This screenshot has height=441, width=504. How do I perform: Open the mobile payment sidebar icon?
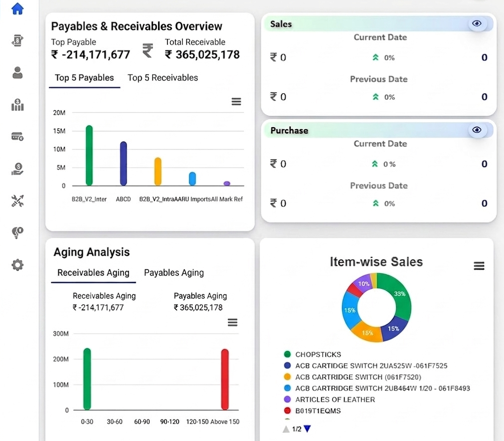17,40
